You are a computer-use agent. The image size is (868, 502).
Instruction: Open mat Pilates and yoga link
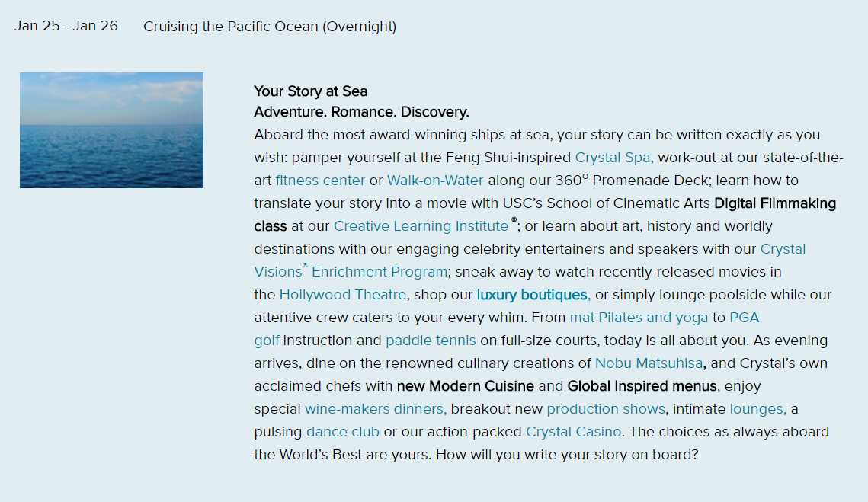pyautogui.click(x=639, y=318)
